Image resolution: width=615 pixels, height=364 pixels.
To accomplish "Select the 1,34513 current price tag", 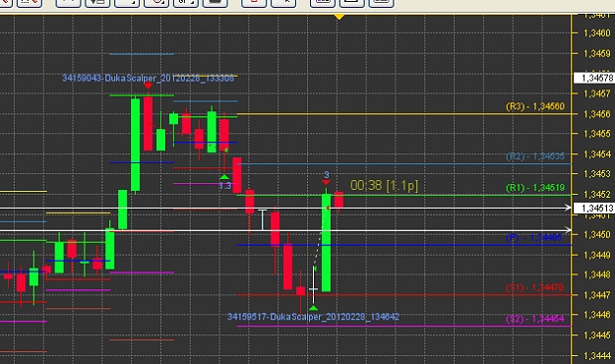I will (x=594, y=208).
